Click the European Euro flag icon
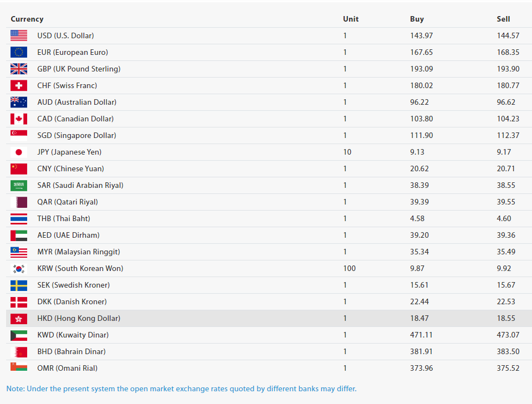The height and width of the screenshot is (404, 532). [x=19, y=52]
